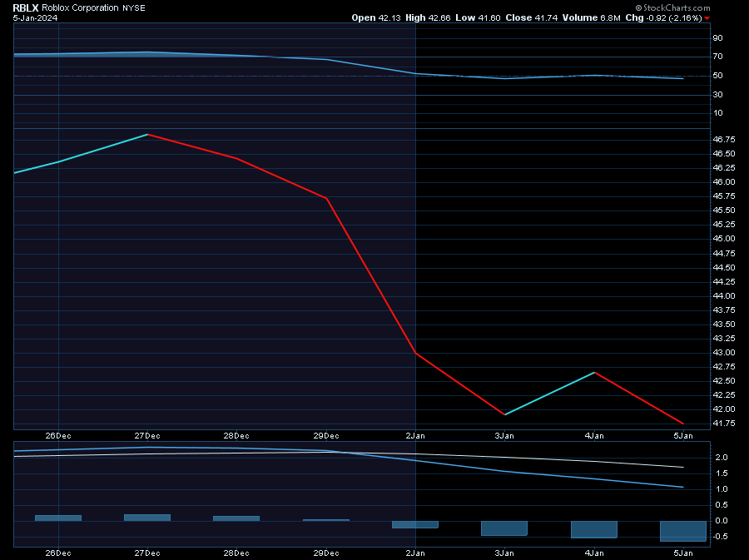Image resolution: width=749 pixels, height=560 pixels.
Task: Click the 5Jan closing point on the price line
Action: (683, 424)
